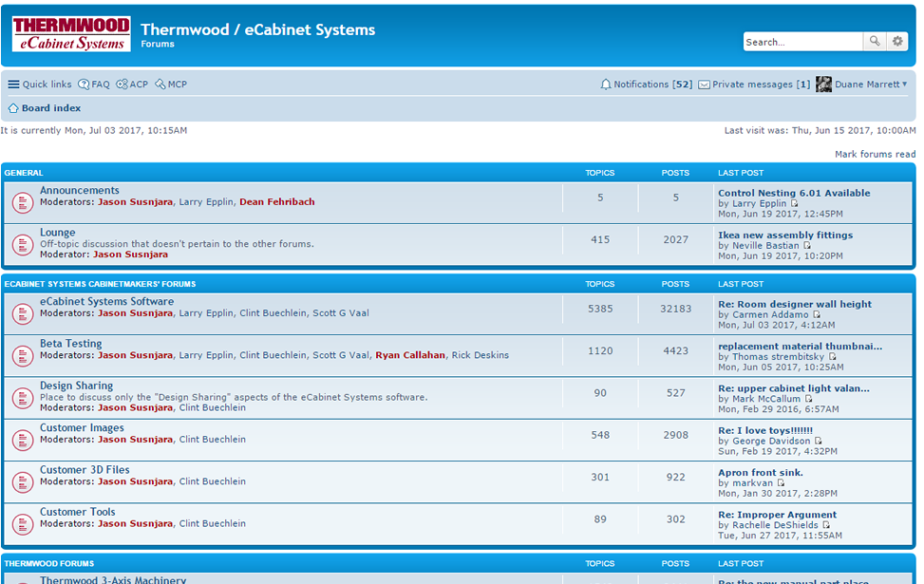This screenshot has width=924, height=584.
Task: View latest post icon beside markvan
Action: coord(781,483)
